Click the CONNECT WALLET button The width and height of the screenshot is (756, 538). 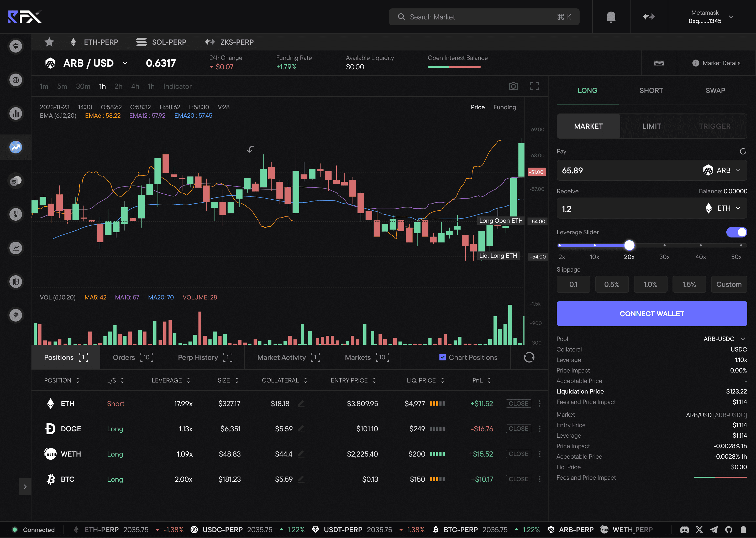(652, 313)
